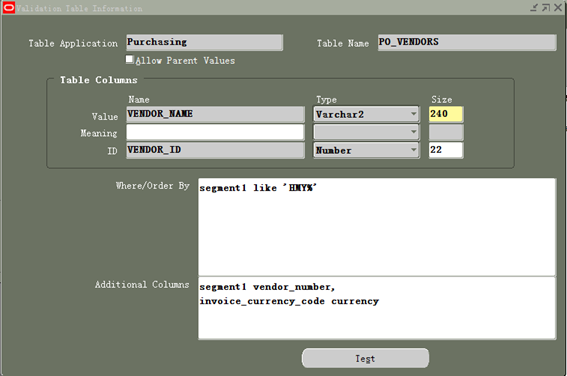The image size is (567, 376).
Task: Minimize the Validation Table Information window
Action: 534,8
